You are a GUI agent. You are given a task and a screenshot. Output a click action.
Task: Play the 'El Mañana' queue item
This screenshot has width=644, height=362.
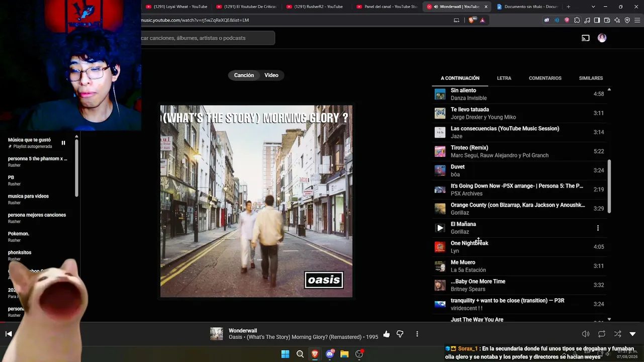click(x=440, y=228)
